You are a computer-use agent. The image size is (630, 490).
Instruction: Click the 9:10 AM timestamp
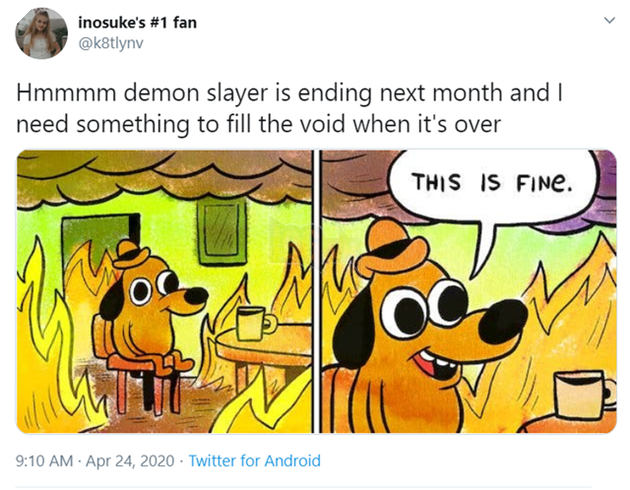tap(45, 461)
